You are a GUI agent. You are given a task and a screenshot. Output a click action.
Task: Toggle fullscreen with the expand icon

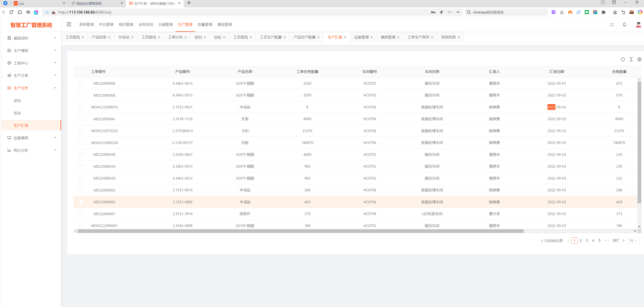coord(611,24)
